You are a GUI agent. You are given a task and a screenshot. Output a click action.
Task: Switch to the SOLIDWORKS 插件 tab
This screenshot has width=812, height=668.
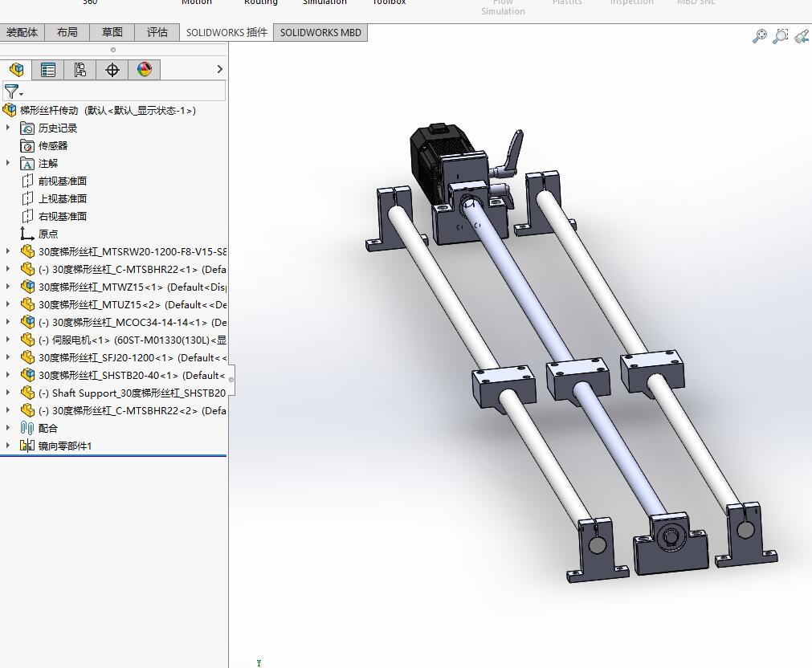click(226, 33)
